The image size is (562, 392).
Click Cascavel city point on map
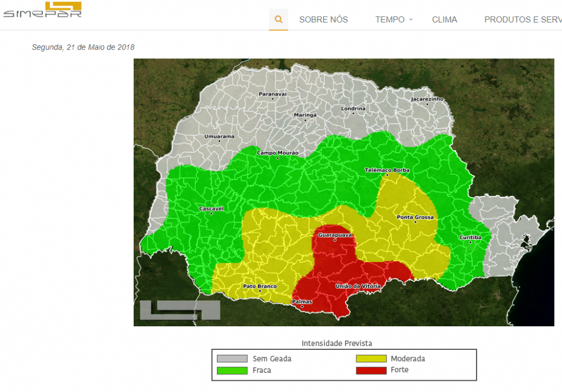(x=211, y=213)
